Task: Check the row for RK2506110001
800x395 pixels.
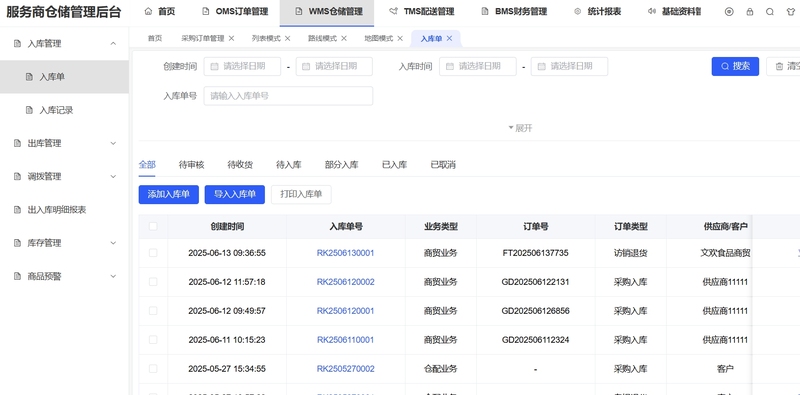Action: (153, 339)
